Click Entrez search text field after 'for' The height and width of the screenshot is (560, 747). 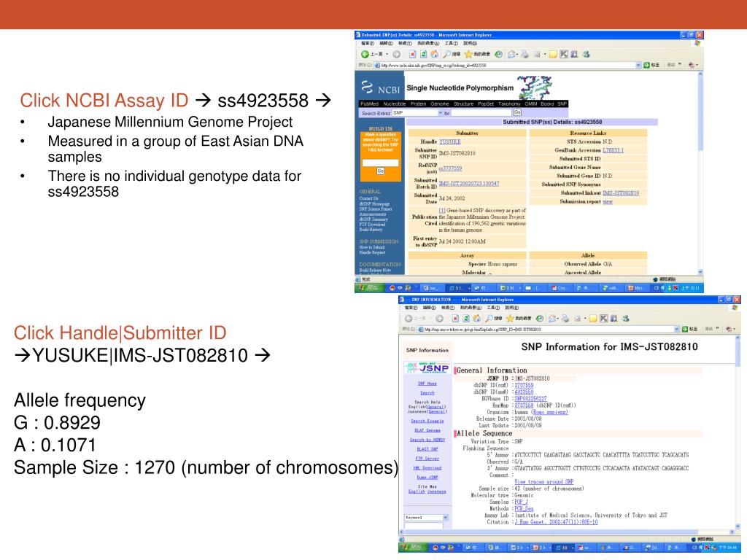[x=481, y=113]
